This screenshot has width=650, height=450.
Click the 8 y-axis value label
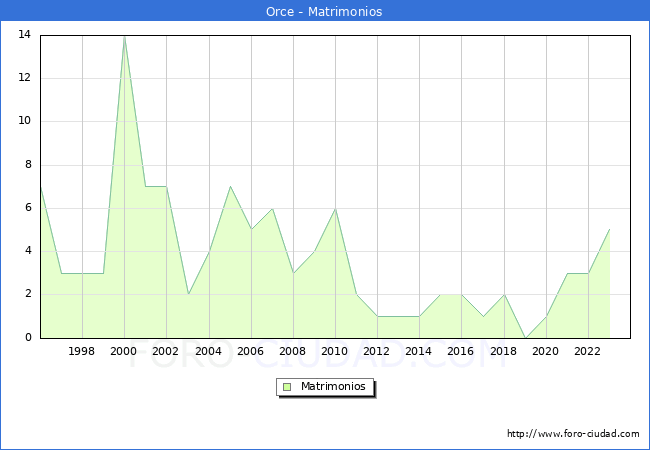click(x=27, y=165)
